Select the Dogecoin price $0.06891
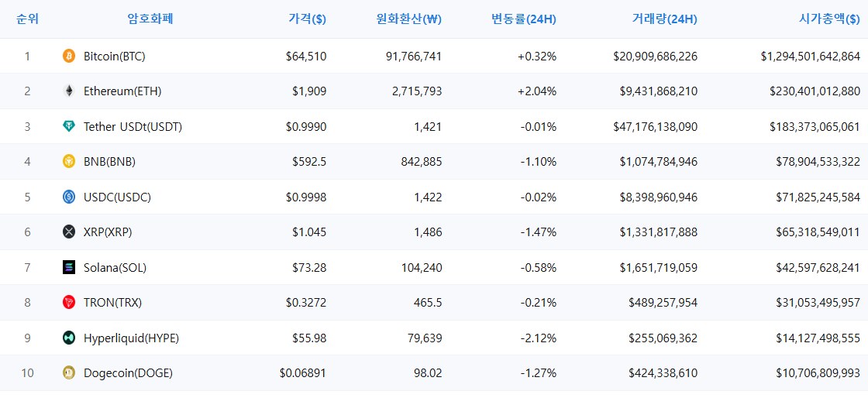The height and width of the screenshot is (398, 868). coord(303,373)
